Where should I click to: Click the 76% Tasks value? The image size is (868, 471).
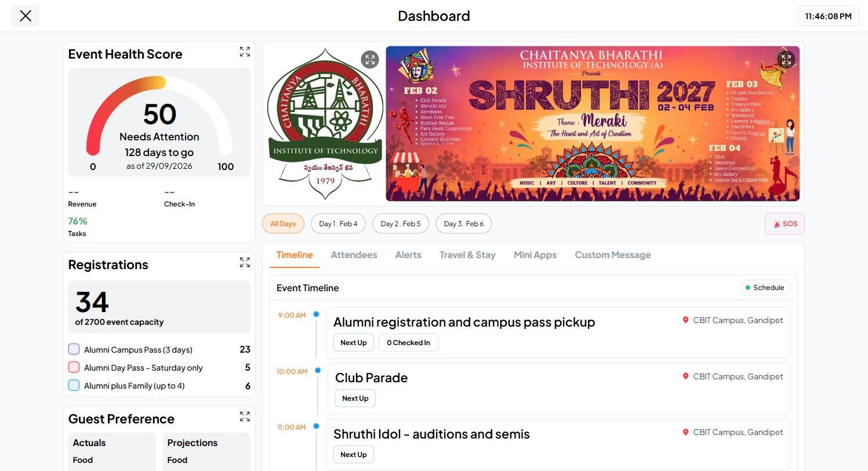pos(78,221)
